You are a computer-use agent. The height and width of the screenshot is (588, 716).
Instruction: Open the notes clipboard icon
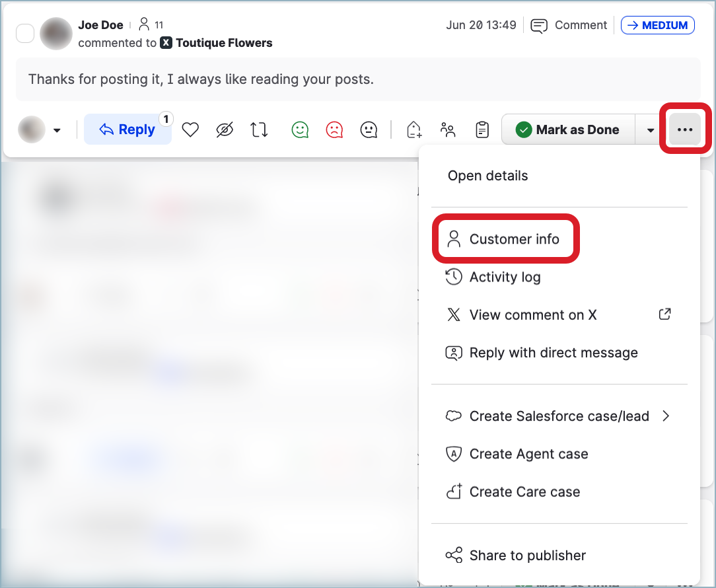coord(483,130)
